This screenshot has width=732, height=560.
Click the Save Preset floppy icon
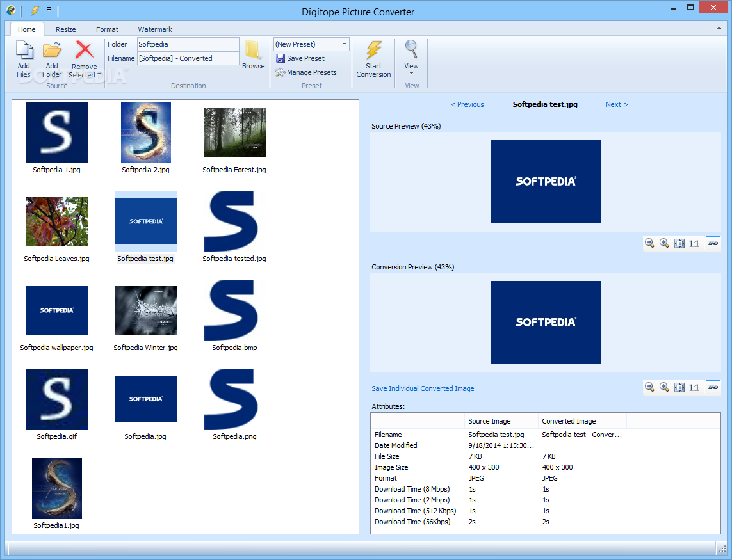(x=281, y=58)
